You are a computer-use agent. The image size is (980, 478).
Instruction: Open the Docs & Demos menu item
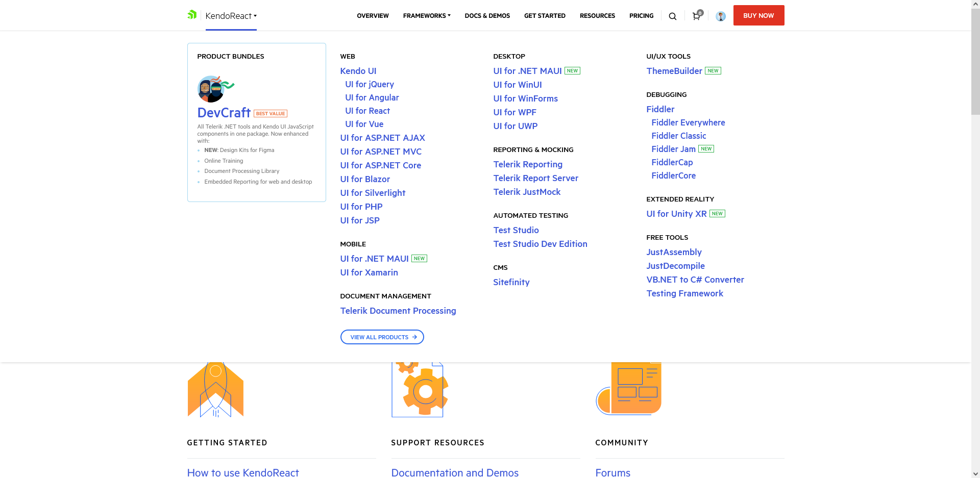click(487, 16)
